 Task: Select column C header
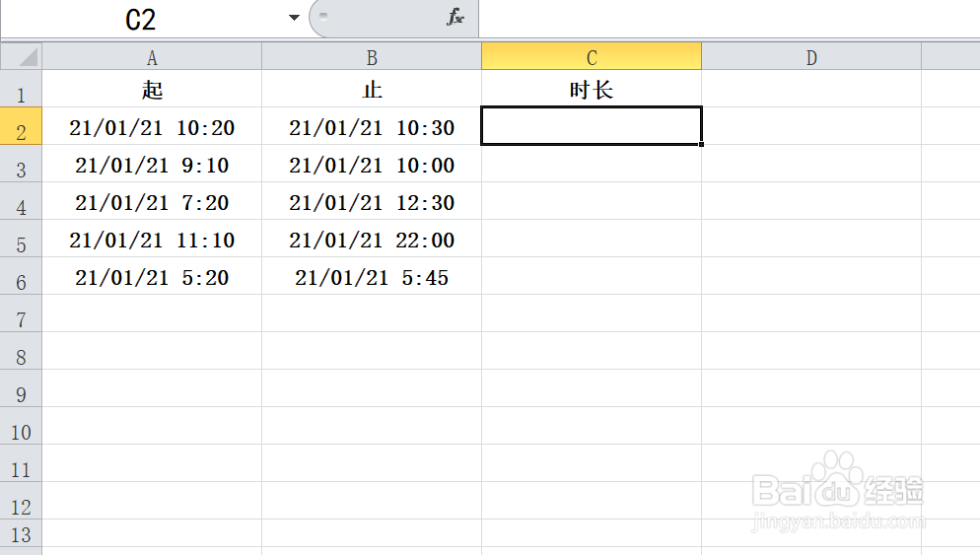(x=592, y=58)
